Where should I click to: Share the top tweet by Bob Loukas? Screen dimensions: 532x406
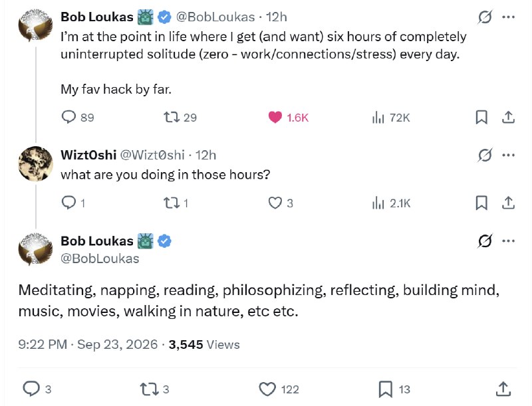(x=508, y=117)
